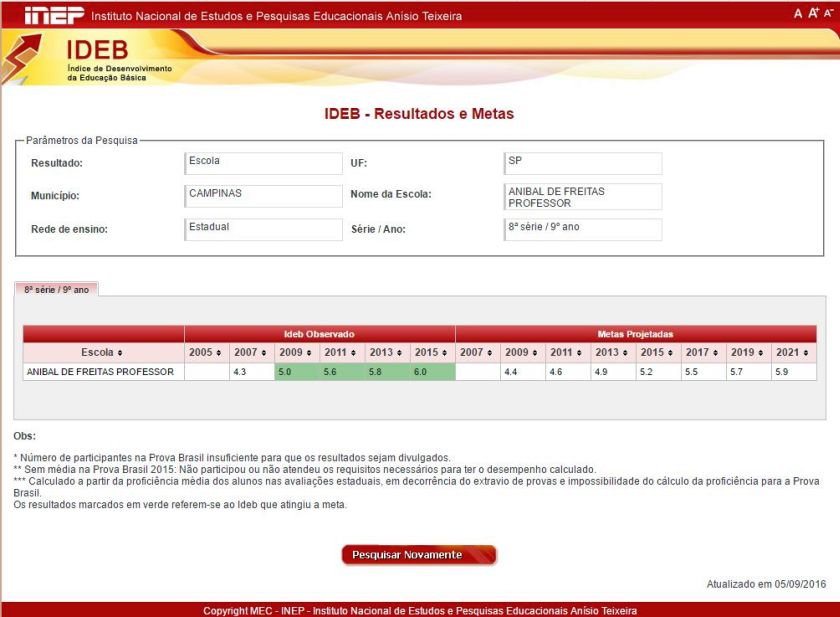Sort by 2017 Metas Projetadas column

pos(703,352)
